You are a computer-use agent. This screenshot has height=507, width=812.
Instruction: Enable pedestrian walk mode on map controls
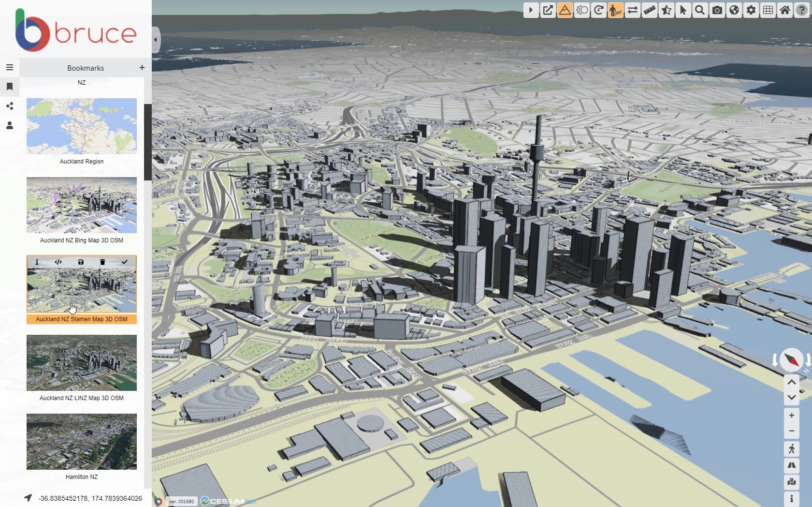pyautogui.click(x=792, y=449)
